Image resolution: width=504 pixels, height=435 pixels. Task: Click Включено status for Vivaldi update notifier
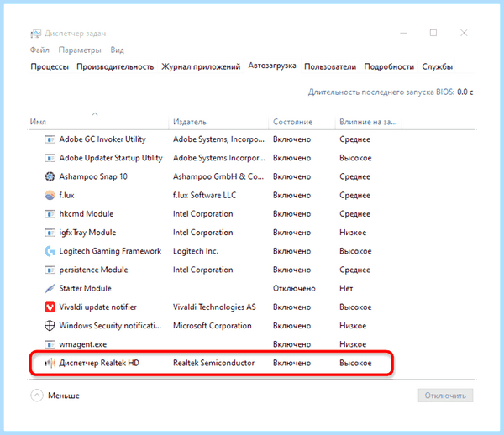pos(291,307)
